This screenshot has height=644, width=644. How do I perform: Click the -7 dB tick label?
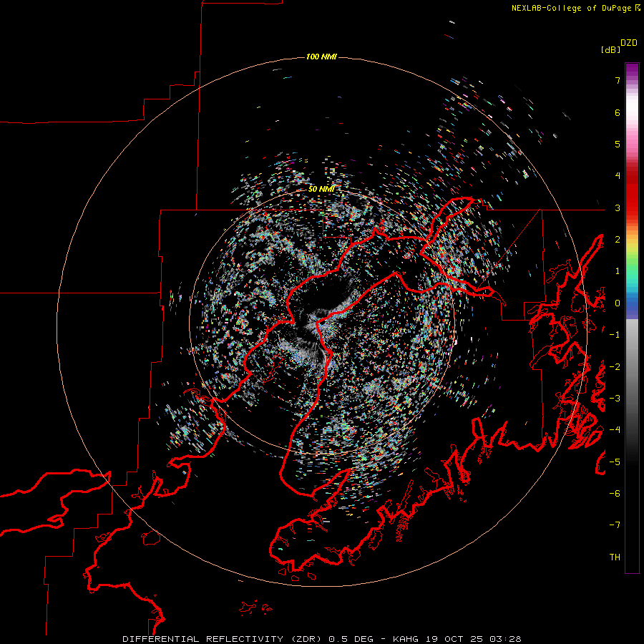pos(615,525)
